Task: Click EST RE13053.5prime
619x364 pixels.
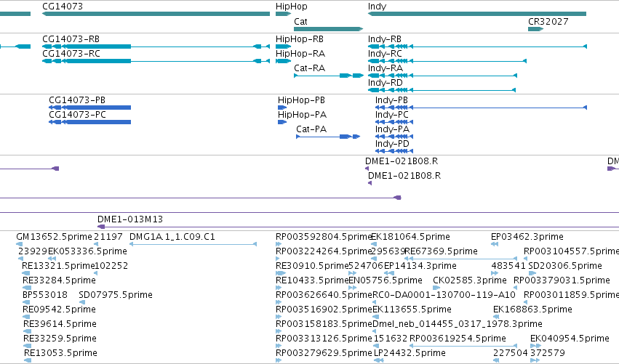Action: tap(60, 353)
